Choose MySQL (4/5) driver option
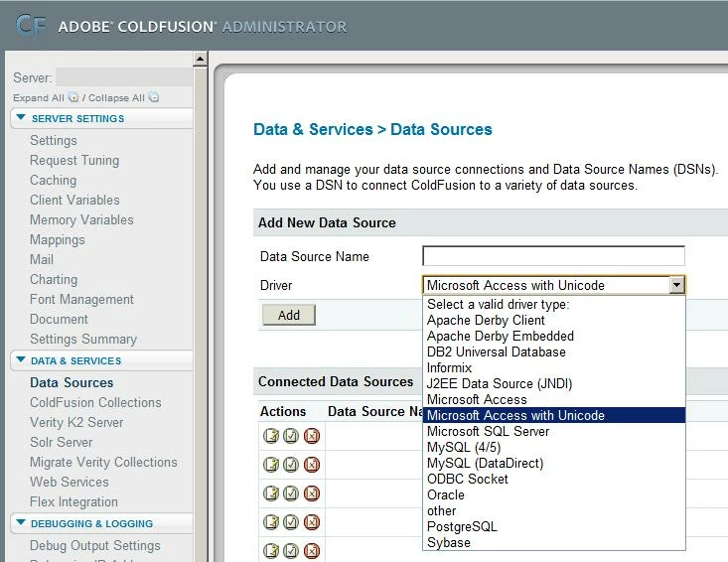The height and width of the screenshot is (562, 728). (554, 448)
